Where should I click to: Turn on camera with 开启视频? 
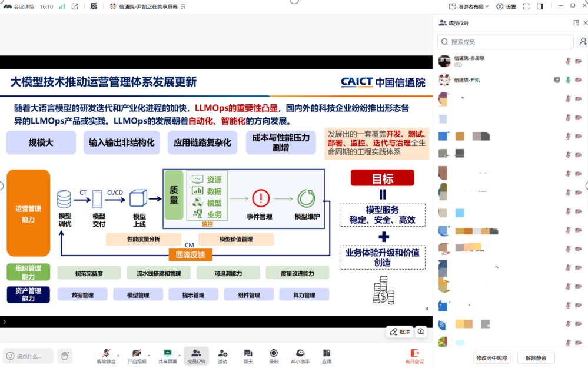[x=137, y=355]
